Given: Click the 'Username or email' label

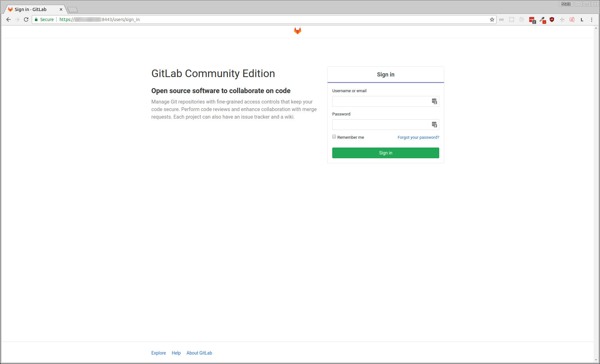Looking at the screenshot, I should click(x=349, y=91).
